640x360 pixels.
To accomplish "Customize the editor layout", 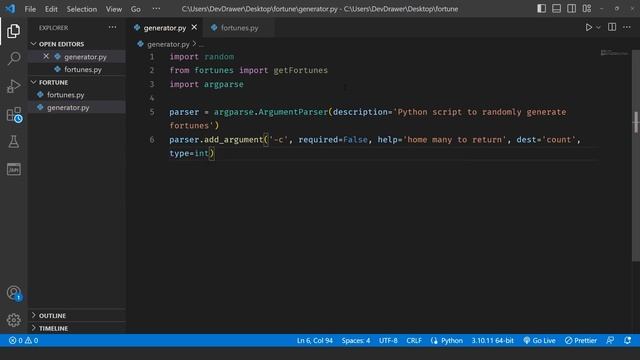I will [x=587, y=9].
